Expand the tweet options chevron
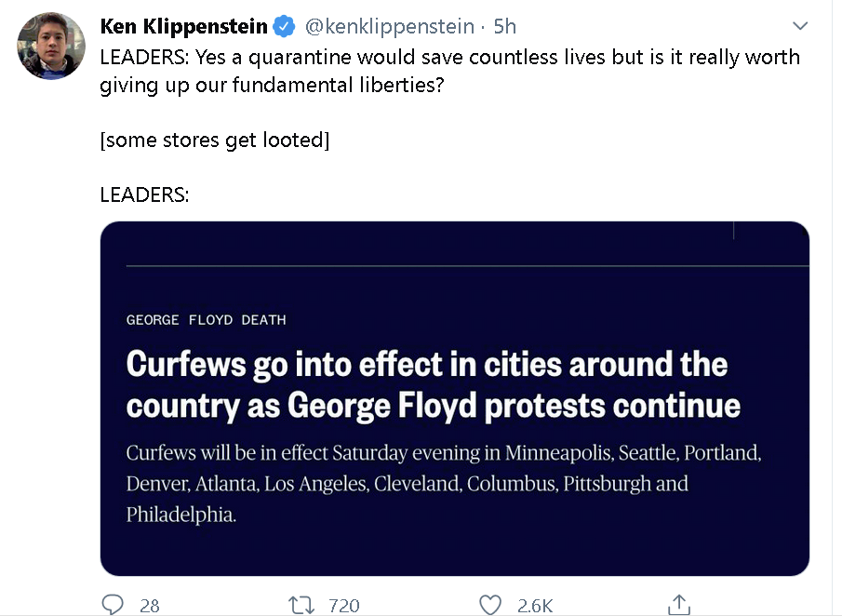Viewport: 842px width, 616px height. pos(800,26)
